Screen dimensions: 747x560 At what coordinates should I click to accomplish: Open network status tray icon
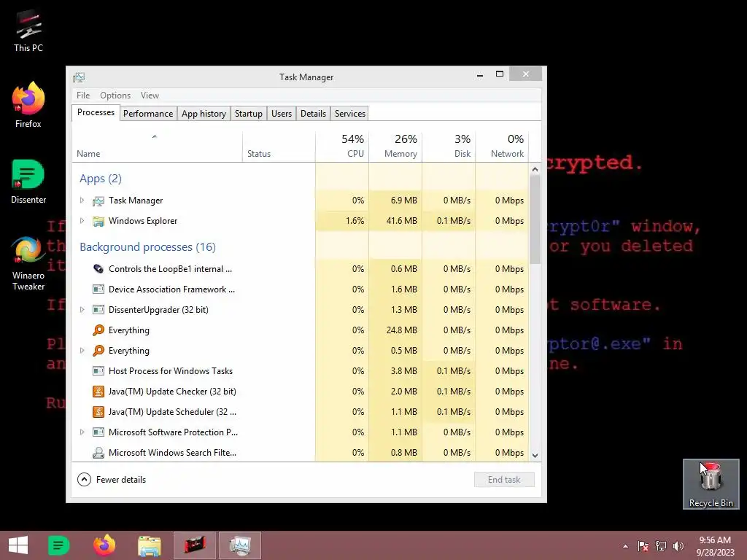tap(661, 546)
